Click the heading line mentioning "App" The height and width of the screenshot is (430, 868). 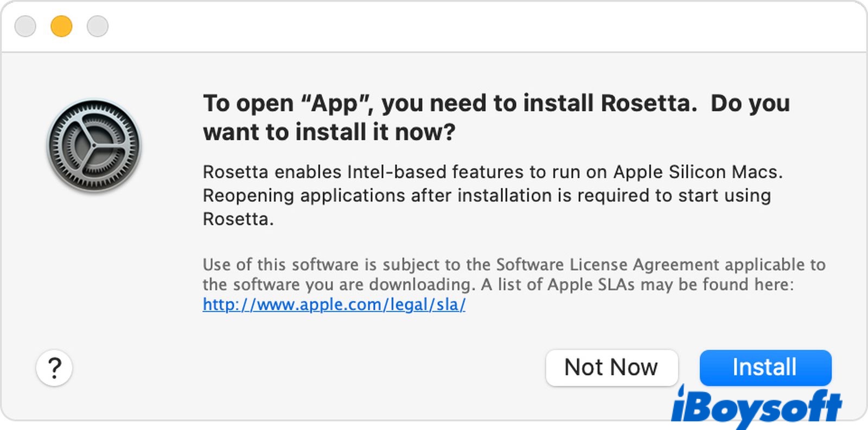496,103
